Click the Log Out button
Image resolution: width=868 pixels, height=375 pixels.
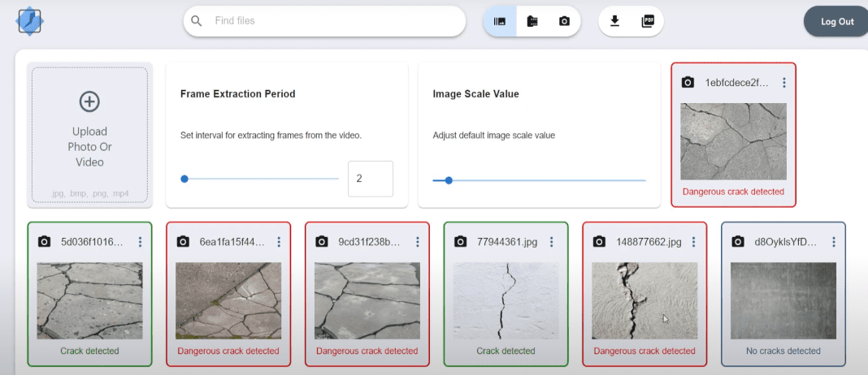tap(836, 22)
